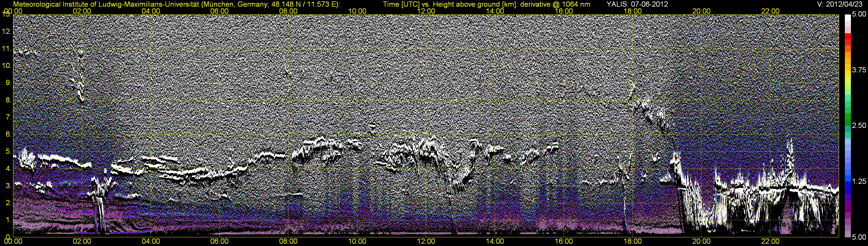This screenshot has width=868, height=246.
Task: Pick the 2. km height axis label
Action: click(8, 203)
